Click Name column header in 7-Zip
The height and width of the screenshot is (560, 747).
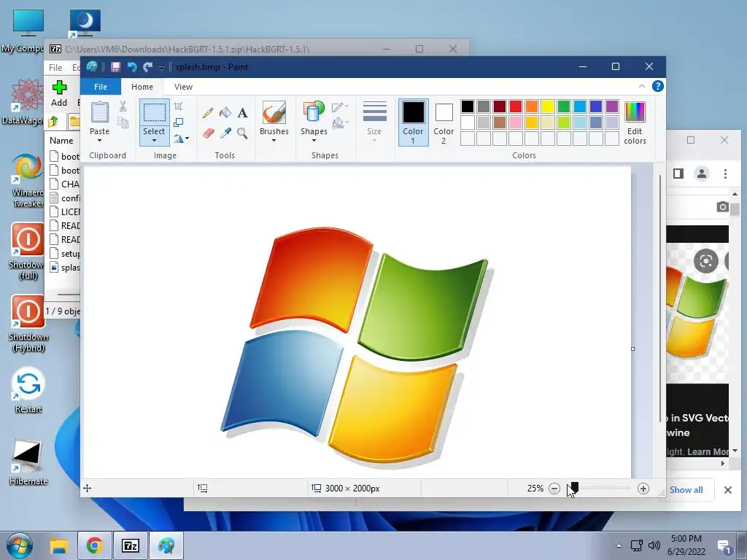click(x=61, y=141)
